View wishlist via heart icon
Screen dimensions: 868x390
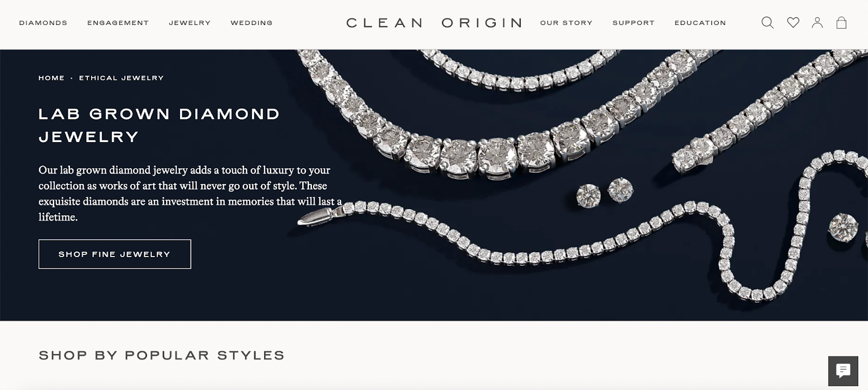point(793,23)
